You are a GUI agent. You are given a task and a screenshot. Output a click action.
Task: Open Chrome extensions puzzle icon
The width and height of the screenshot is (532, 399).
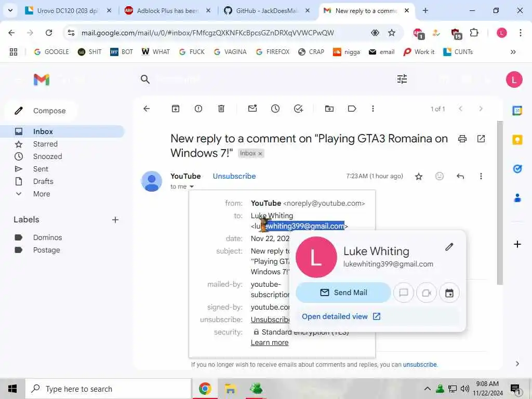click(474, 33)
